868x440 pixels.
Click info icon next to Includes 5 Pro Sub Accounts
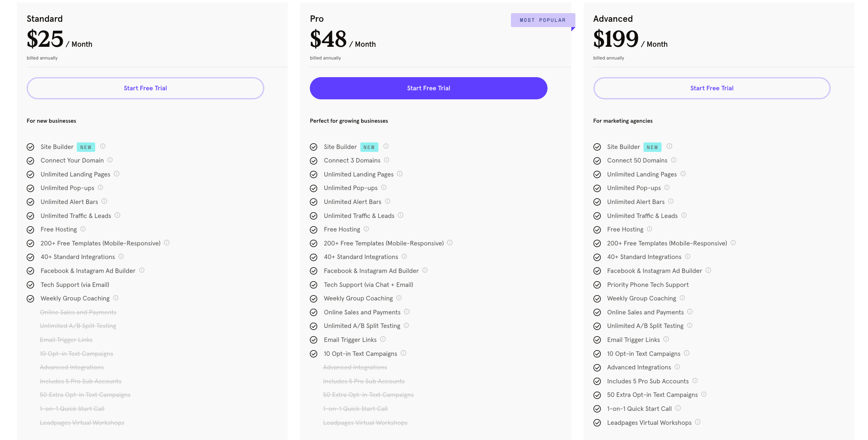pos(695,380)
